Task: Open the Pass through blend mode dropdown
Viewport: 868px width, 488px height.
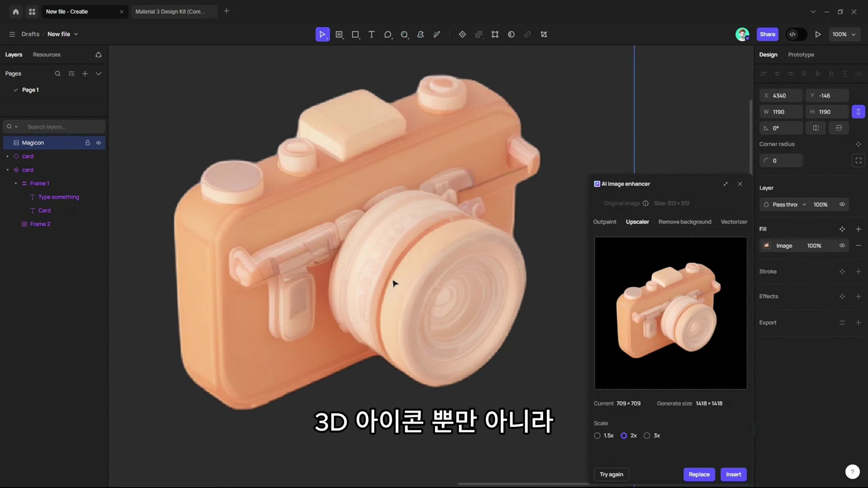Action: click(x=784, y=205)
